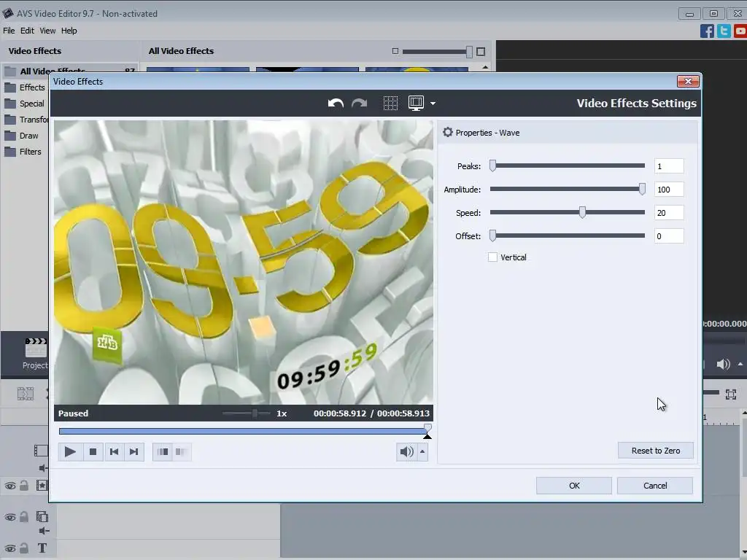
Task: Click Reset to Zero button
Action: coord(656,451)
